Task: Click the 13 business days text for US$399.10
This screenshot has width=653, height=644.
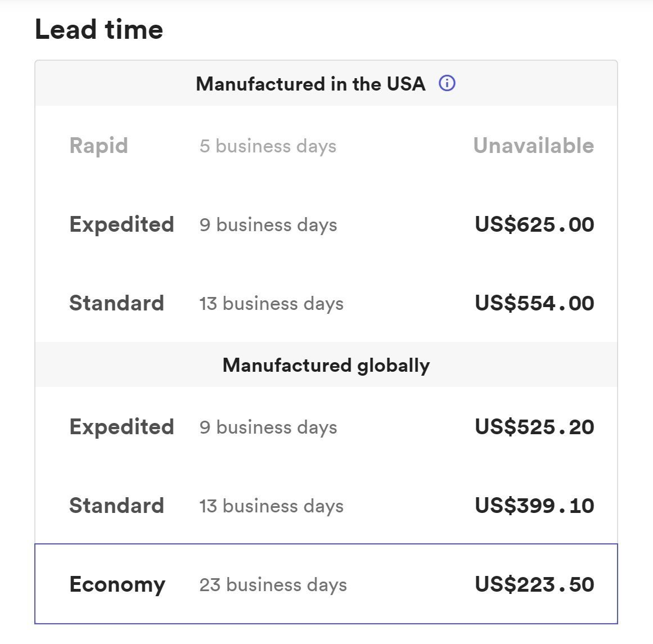Action: click(271, 506)
